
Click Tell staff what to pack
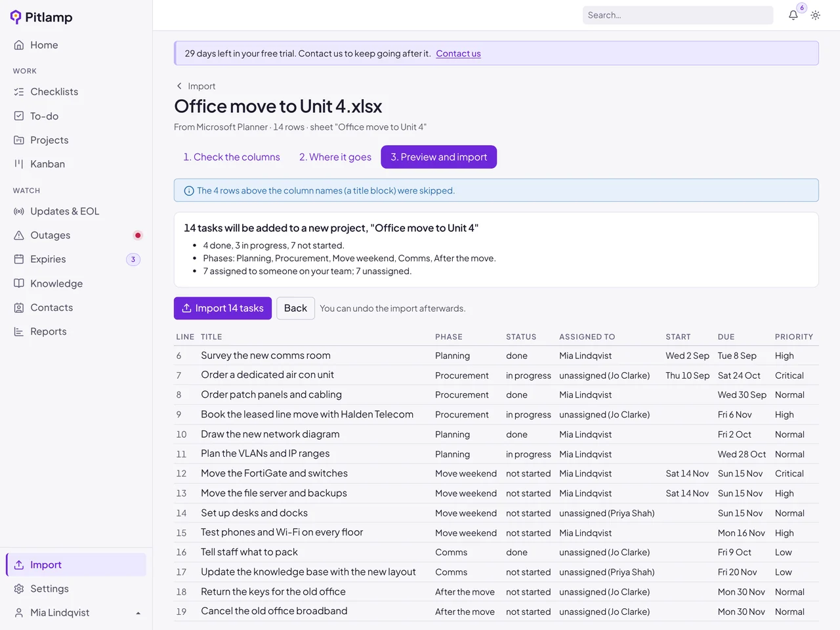click(249, 553)
